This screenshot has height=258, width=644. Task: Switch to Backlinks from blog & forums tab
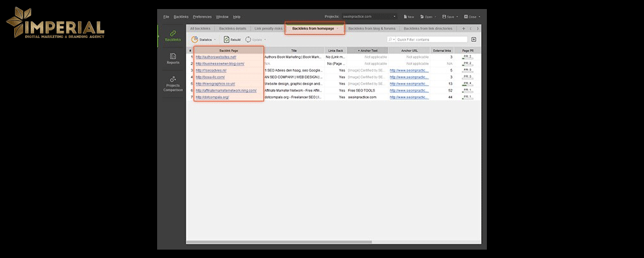[x=371, y=28]
